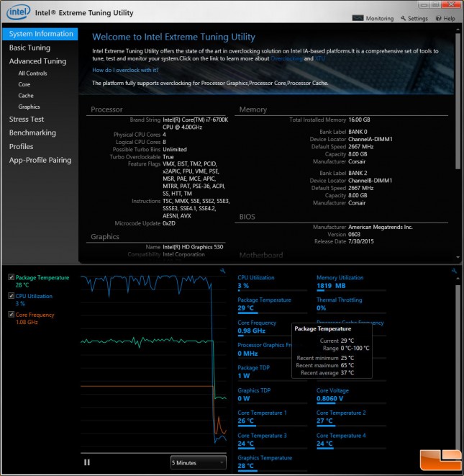
Task: Pause the monitoring graph
Action: tap(87, 462)
